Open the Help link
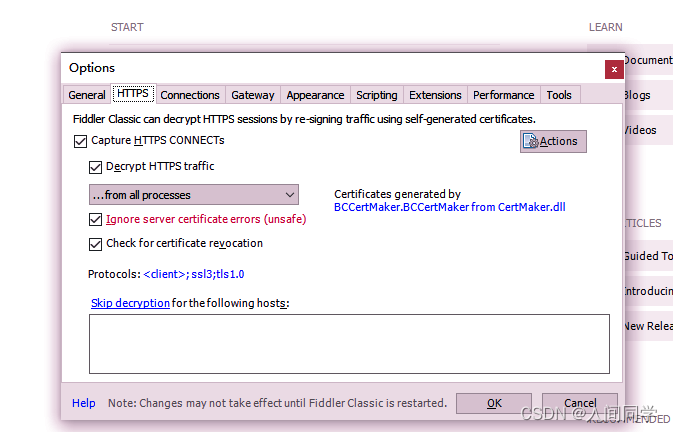 coord(84,403)
